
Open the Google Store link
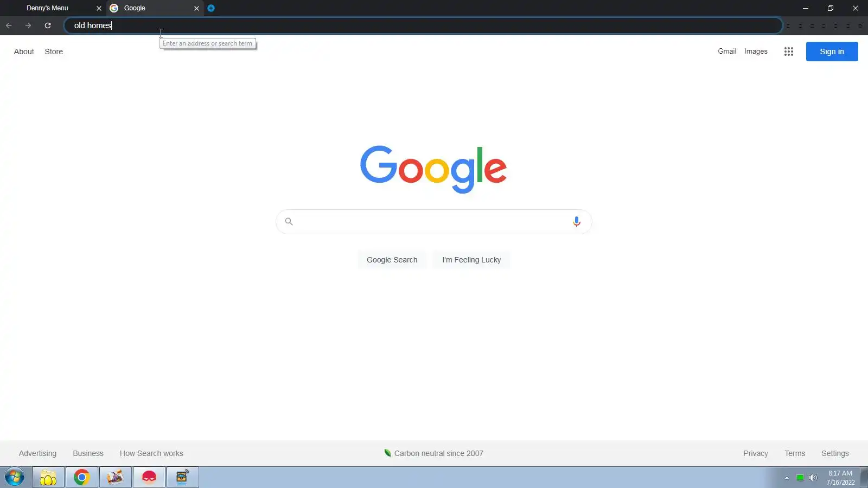click(x=54, y=52)
